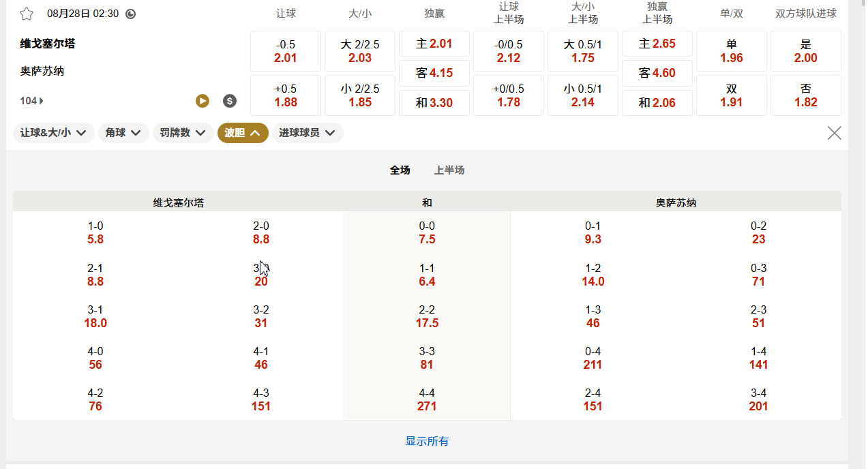Image resolution: width=868 pixels, height=469 pixels.
Task: Bet correct score 1-4 at 141
Action: [759, 358]
